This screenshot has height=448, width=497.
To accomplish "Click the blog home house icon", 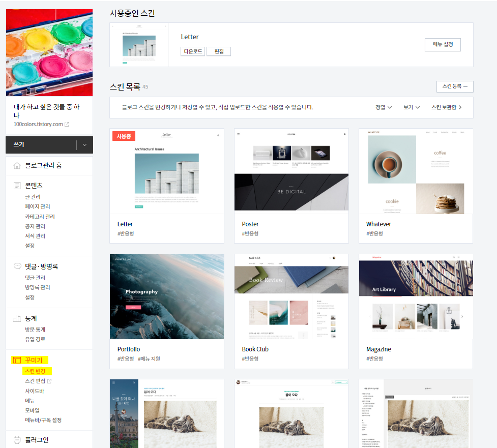I will [17, 165].
